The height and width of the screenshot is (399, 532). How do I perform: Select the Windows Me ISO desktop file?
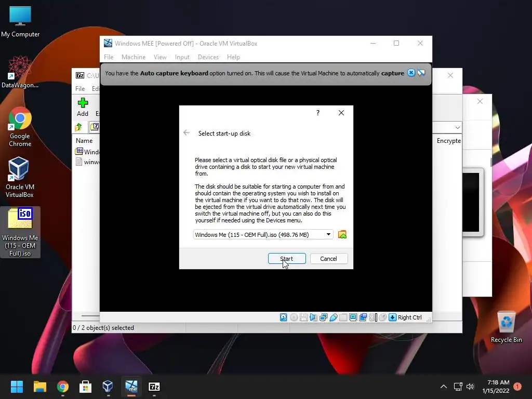pos(20,232)
